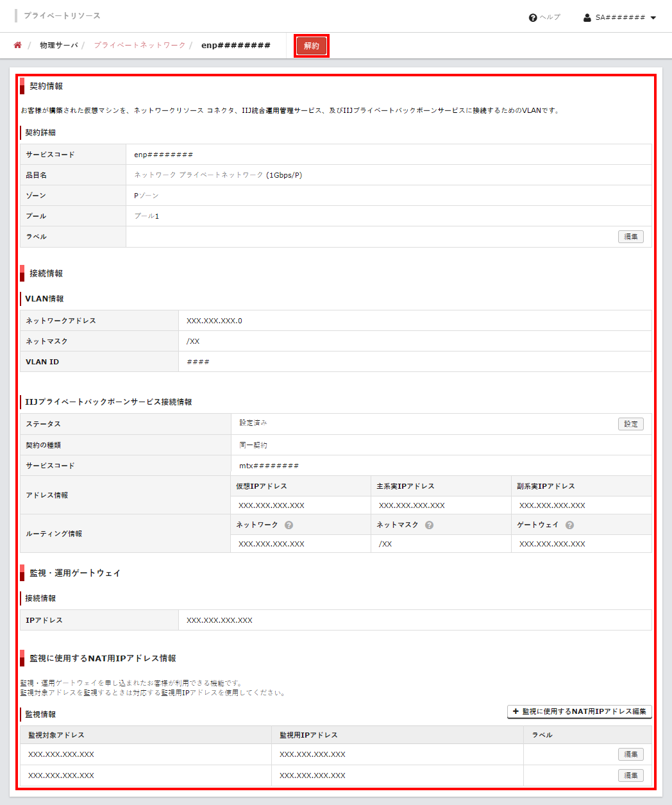672x805 pixels.
Task: Click help icon next to ネットワーク
Action: click(x=289, y=525)
